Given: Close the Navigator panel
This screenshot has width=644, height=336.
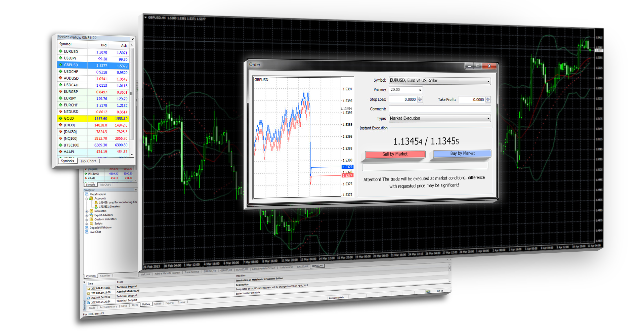Looking at the screenshot, I should point(136,190).
